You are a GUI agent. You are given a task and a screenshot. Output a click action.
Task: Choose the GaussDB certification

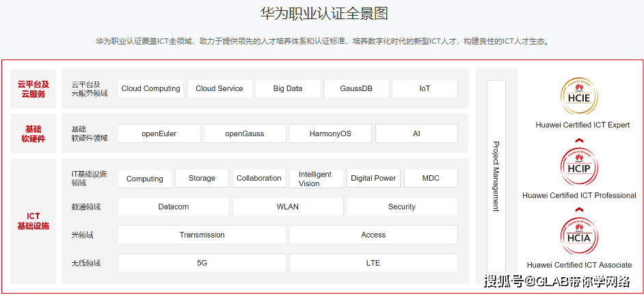pyautogui.click(x=356, y=89)
